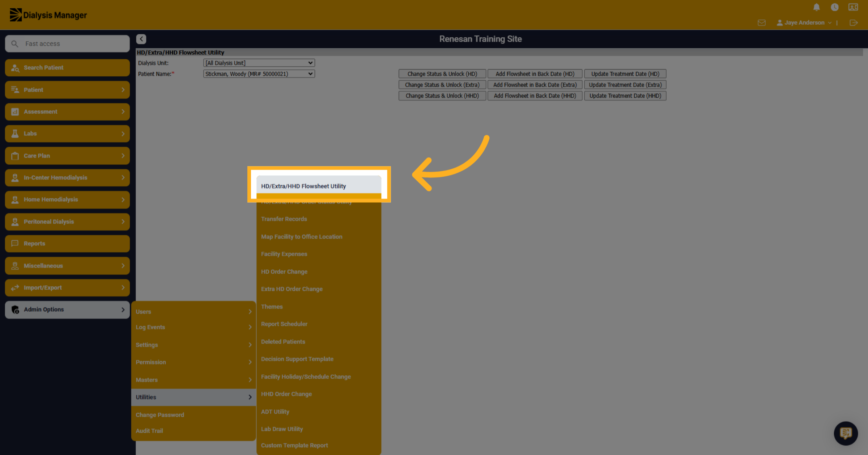Click the Assessment chart icon

tap(15, 111)
